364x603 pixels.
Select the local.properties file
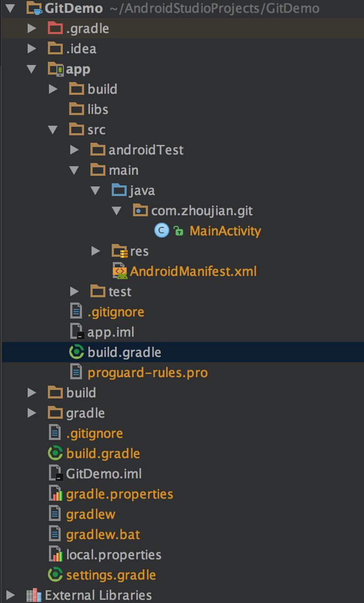(x=113, y=555)
